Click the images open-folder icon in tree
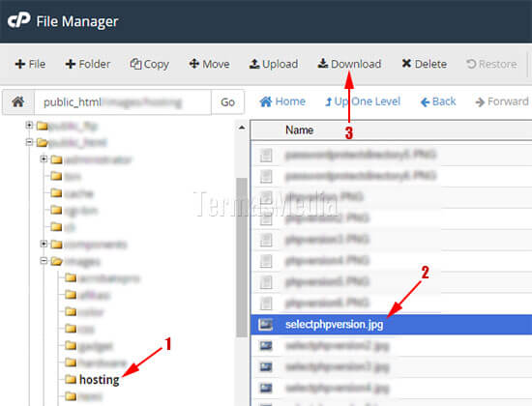The width and height of the screenshot is (532, 406). (57, 261)
